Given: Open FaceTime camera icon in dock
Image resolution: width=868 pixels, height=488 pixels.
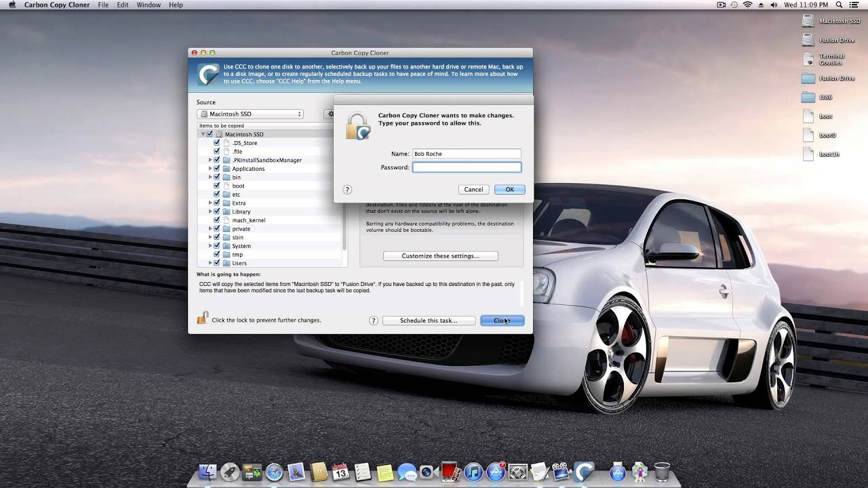Looking at the screenshot, I should 429,472.
